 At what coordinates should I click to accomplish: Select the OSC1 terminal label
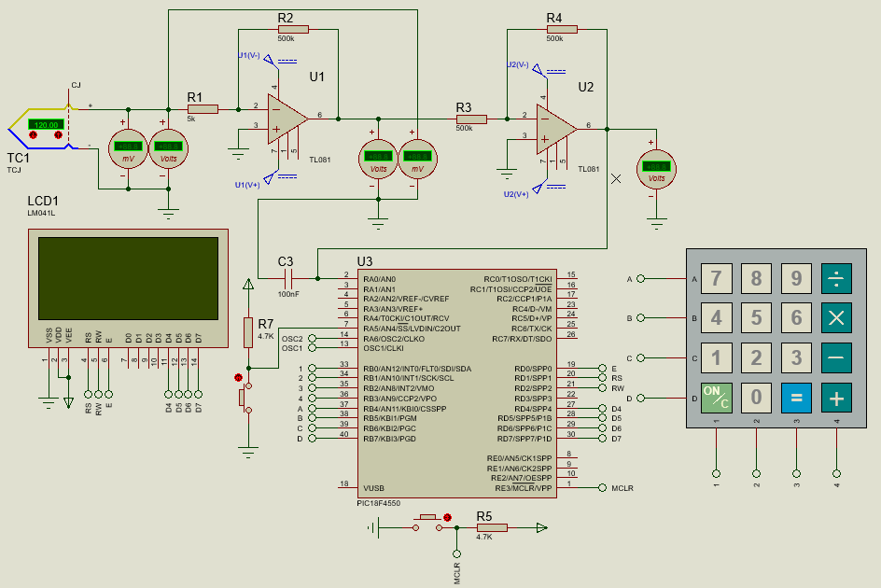coord(292,348)
